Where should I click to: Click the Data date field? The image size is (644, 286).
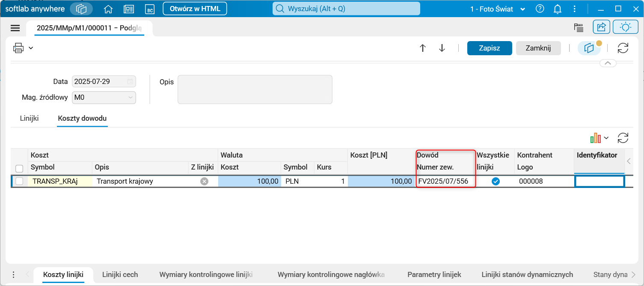tap(104, 81)
